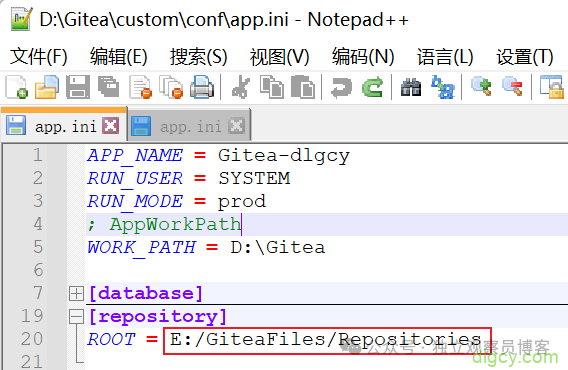Click the E:/GiteaFiles/Repositories path value
This screenshot has height=370, width=568.
pos(325,340)
